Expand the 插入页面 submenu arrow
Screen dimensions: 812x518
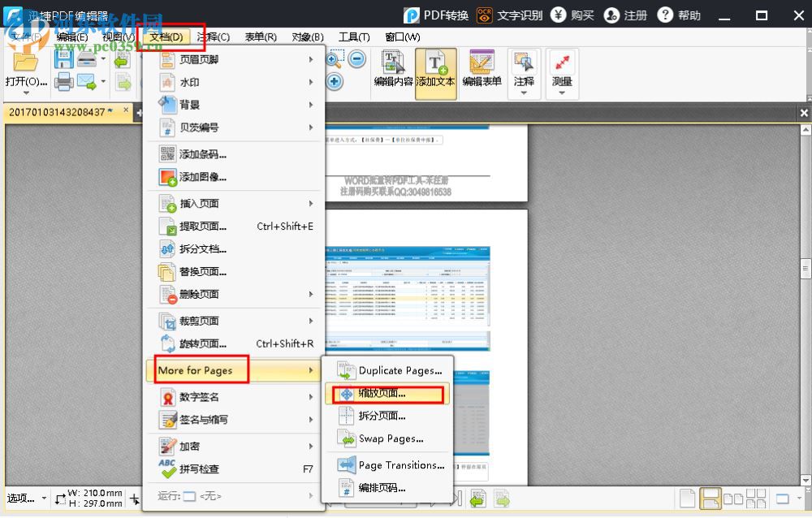309,204
